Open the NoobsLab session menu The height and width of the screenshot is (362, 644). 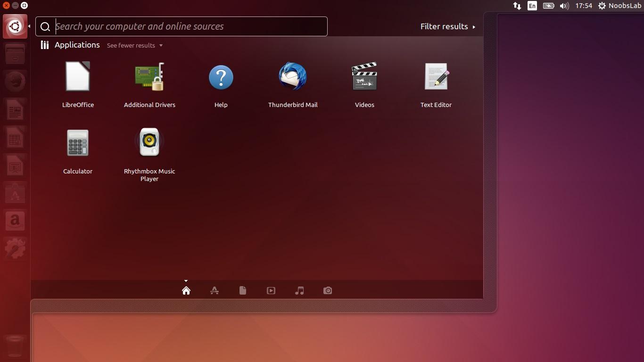[x=619, y=6]
